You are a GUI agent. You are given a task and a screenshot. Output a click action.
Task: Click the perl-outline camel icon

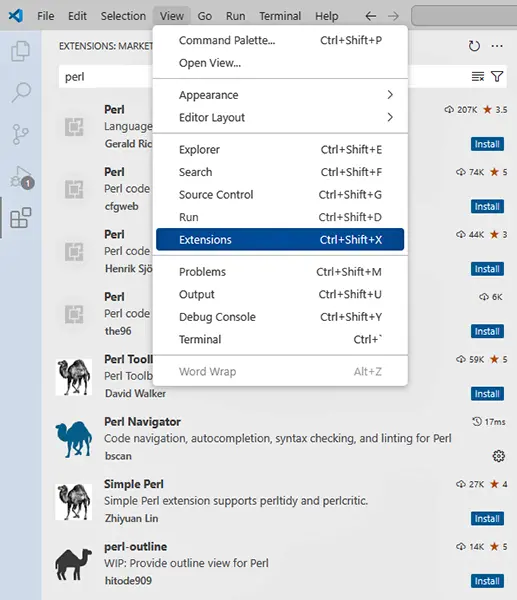73,564
